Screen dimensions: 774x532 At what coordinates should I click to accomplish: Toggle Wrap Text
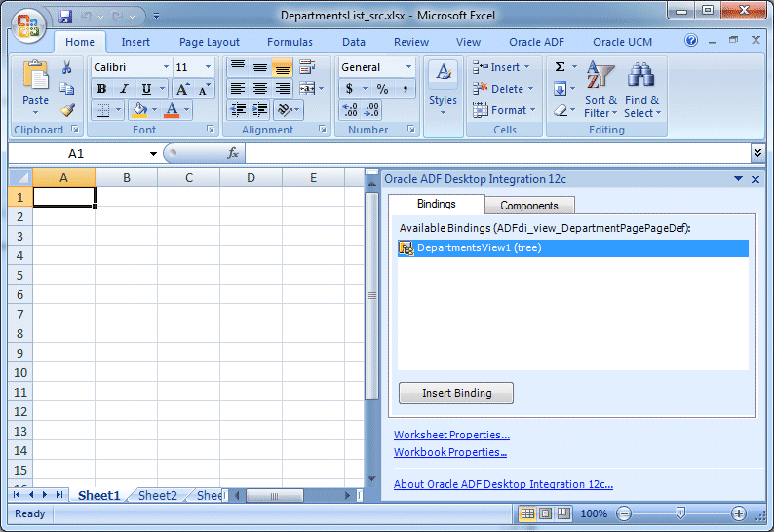pos(307,67)
